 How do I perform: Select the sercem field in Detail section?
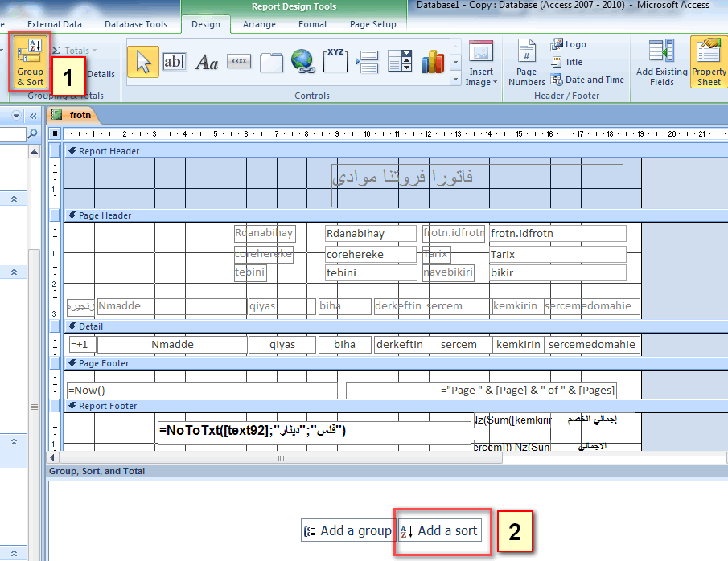point(459,345)
